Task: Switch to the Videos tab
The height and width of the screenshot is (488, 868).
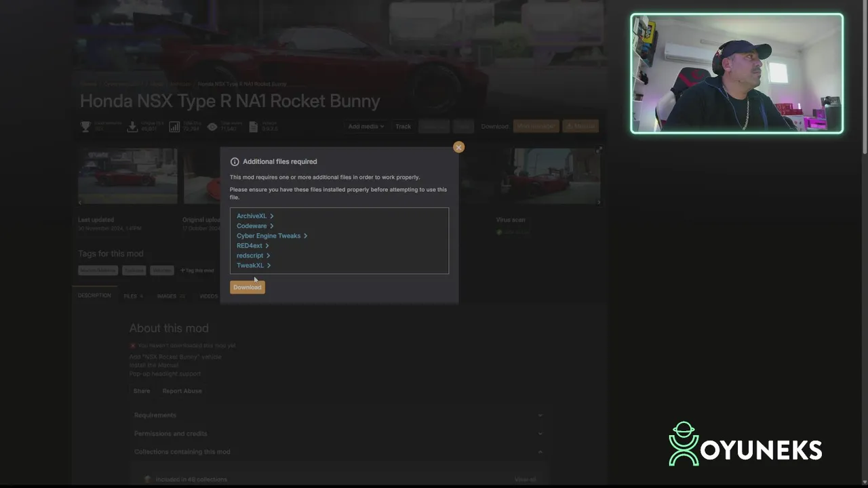Action: click(208, 296)
